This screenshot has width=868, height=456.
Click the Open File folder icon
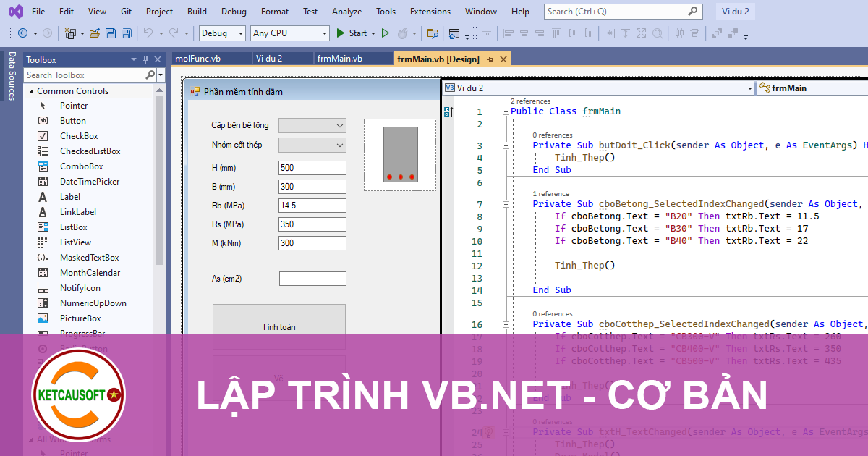pos(95,33)
